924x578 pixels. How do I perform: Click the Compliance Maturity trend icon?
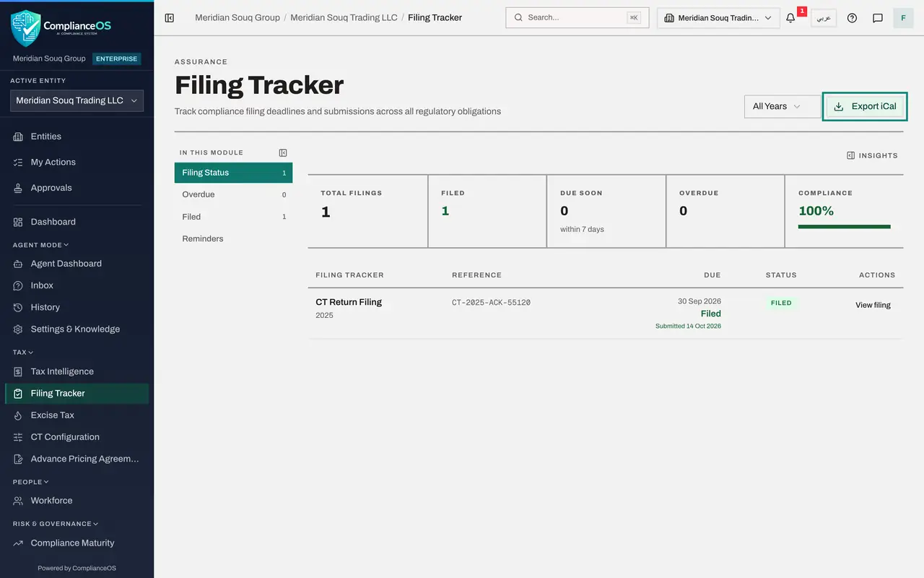pos(18,543)
